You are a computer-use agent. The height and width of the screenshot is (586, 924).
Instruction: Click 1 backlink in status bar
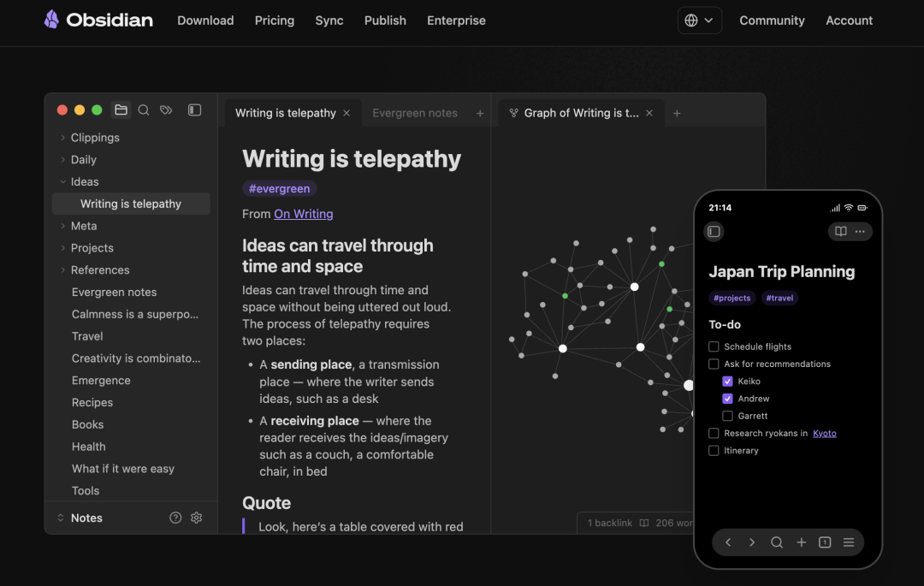pos(610,523)
